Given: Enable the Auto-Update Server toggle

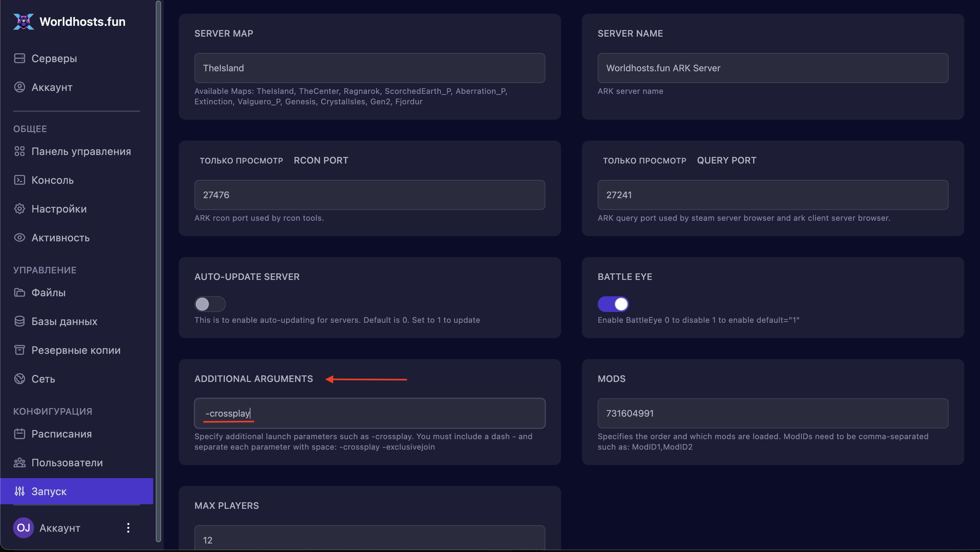Looking at the screenshot, I should pyautogui.click(x=209, y=304).
